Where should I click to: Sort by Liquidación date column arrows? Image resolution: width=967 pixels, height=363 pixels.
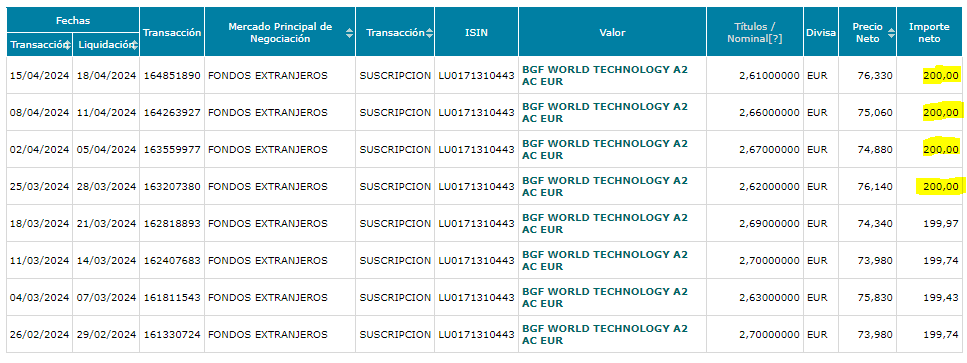(x=134, y=44)
